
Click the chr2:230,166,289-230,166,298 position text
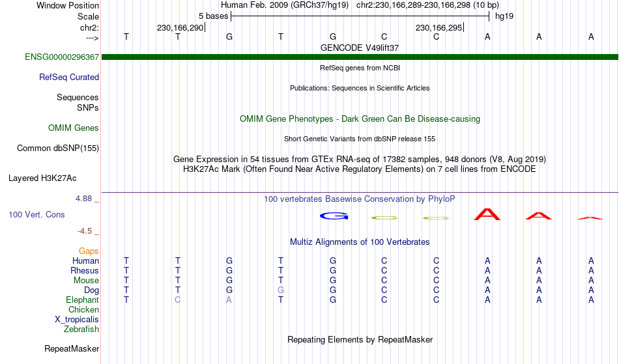point(413,5)
